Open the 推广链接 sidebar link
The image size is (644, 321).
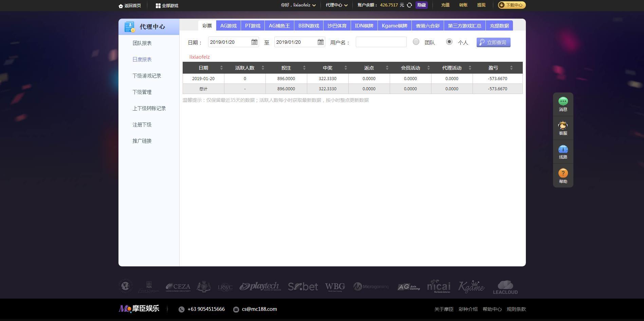pyautogui.click(x=142, y=140)
